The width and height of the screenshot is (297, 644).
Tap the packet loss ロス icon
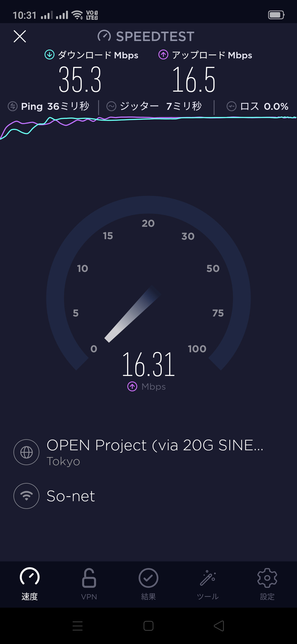tap(232, 106)
